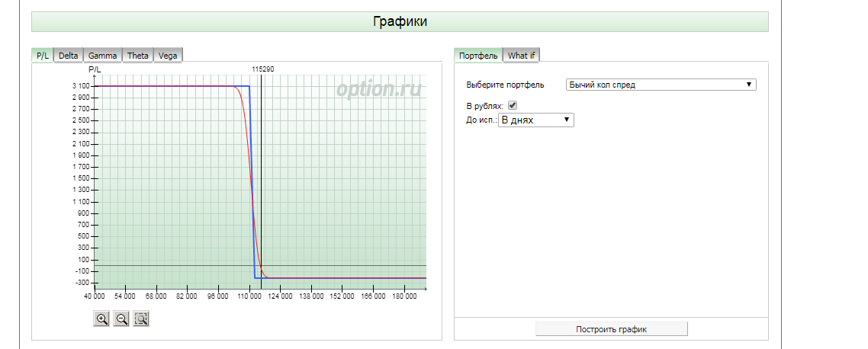Click the 1 500 value on P/L axis
The height and width of the screenshot is (349, 868).
80,178
